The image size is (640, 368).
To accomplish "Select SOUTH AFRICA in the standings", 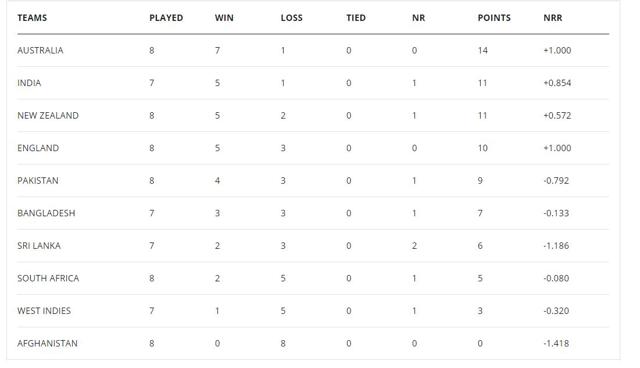I will point(48,279).
